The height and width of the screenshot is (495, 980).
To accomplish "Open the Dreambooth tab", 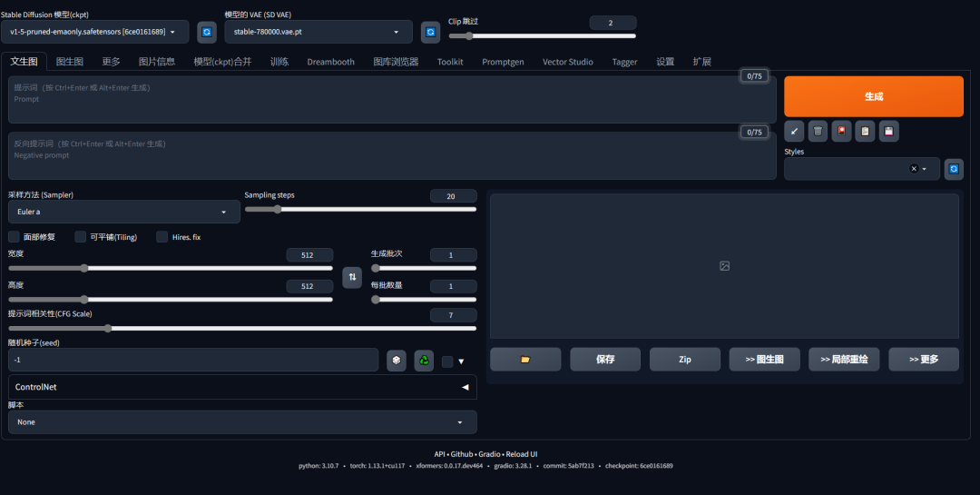I will click(x=330, y=62).
